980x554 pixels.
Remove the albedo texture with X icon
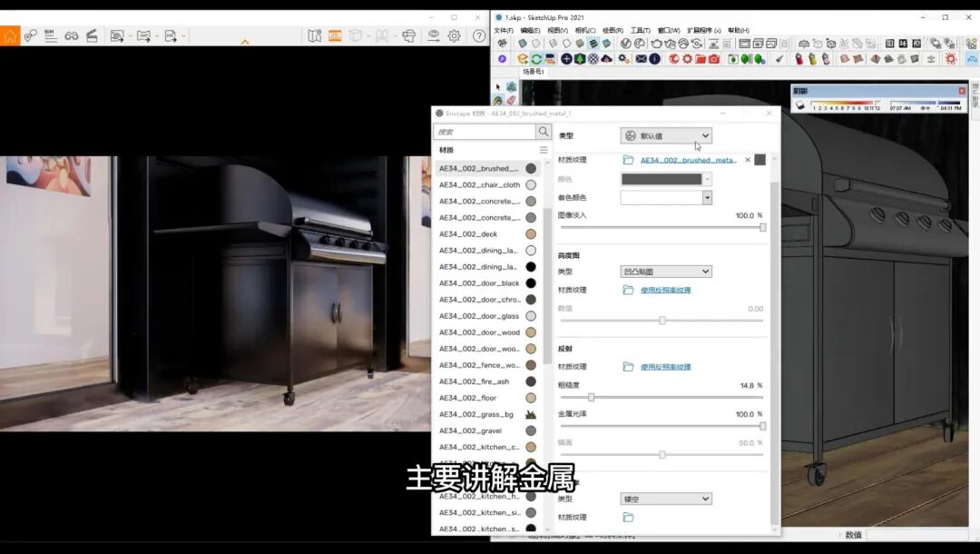[x=748, y=160]
